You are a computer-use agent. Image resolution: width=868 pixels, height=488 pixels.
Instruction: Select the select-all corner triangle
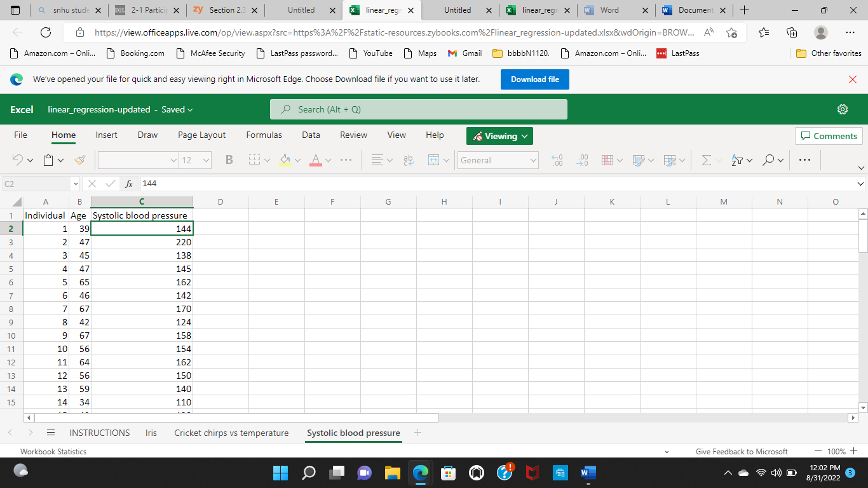[x=17, y=202]
